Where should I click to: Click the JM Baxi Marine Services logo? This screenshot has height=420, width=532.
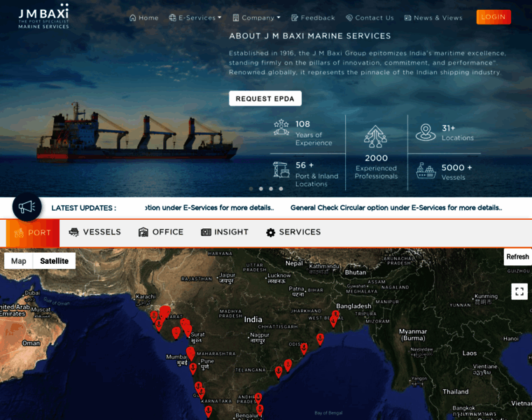[43, 16]
